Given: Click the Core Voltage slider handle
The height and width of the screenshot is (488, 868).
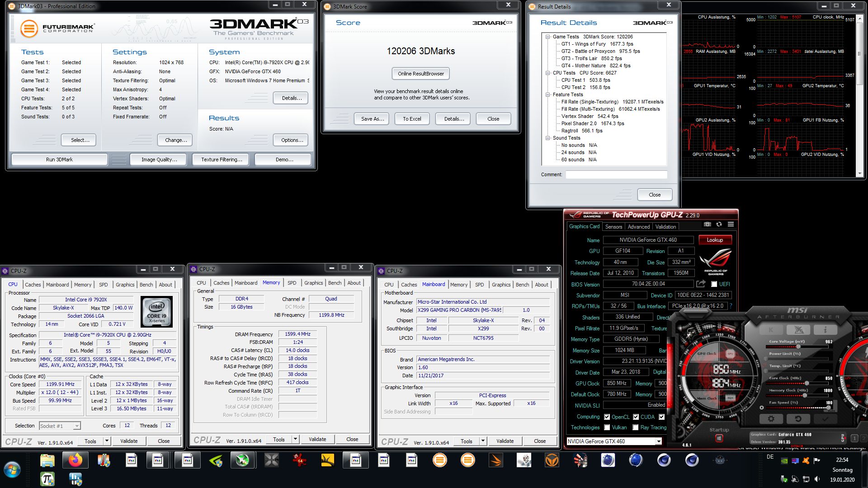Looking at the screenshot, I should point(798,346).
